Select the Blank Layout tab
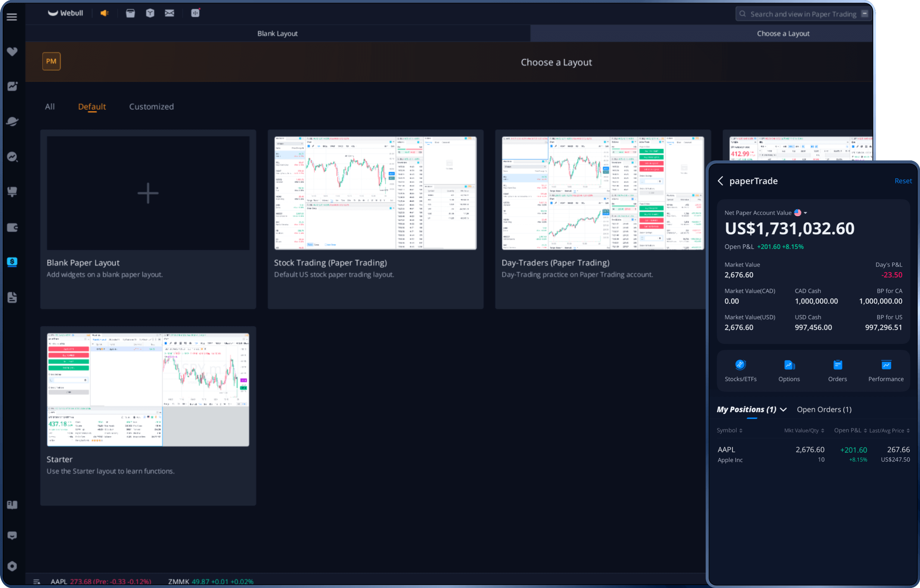Image resolution: width=920 pixels, height=588 pixels. [x=277, y=34]
